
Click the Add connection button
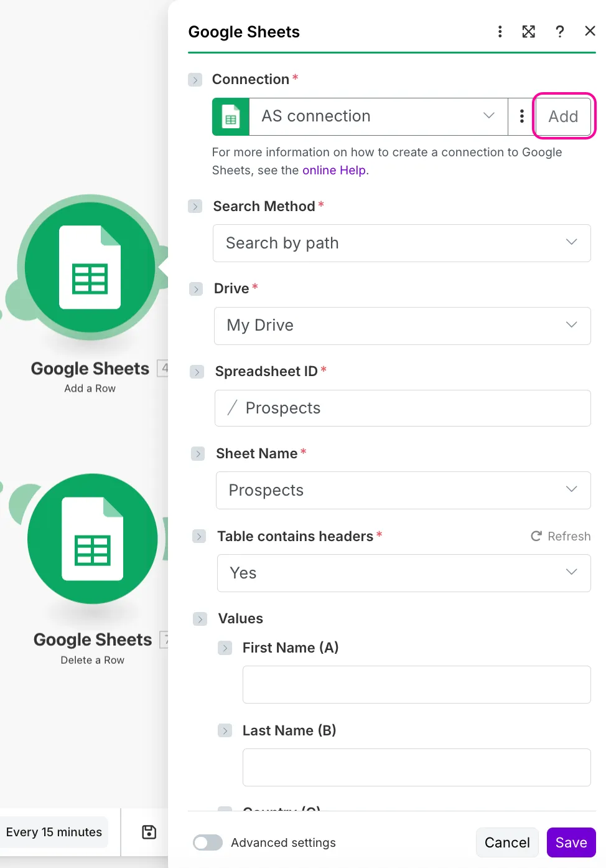tap(563, 116)
